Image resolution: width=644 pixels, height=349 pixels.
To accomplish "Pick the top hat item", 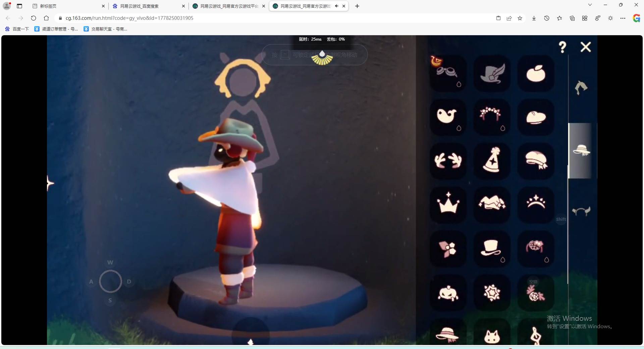I will (x=492, y=249).
